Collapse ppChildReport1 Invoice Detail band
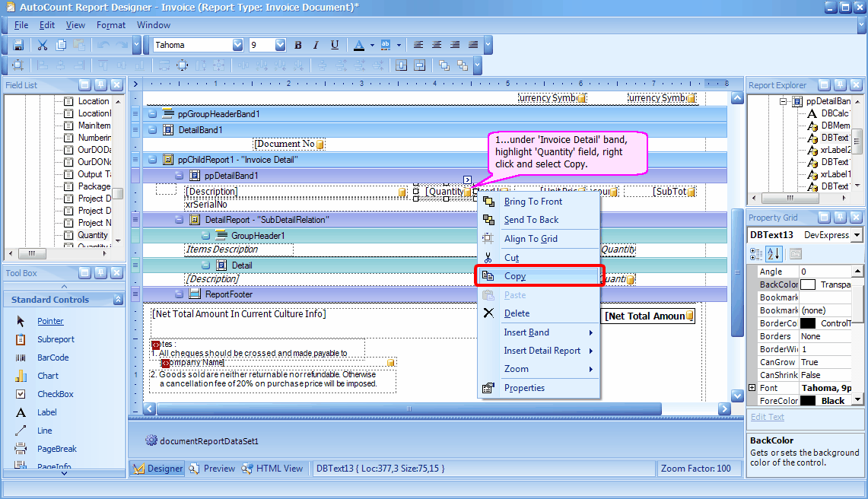Image resolution: width=868 pixels, height=499 pixels. point(152,160)
